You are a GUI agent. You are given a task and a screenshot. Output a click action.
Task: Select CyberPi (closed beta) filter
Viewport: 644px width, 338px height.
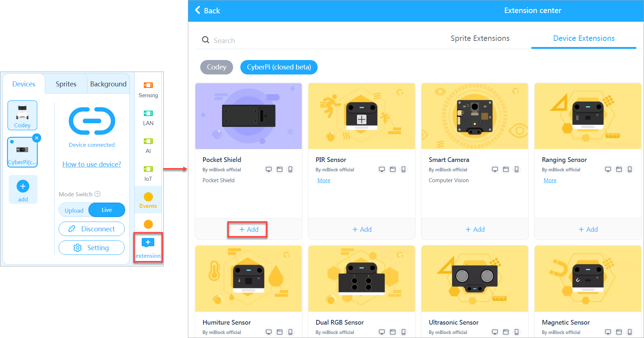coord(279,67)
